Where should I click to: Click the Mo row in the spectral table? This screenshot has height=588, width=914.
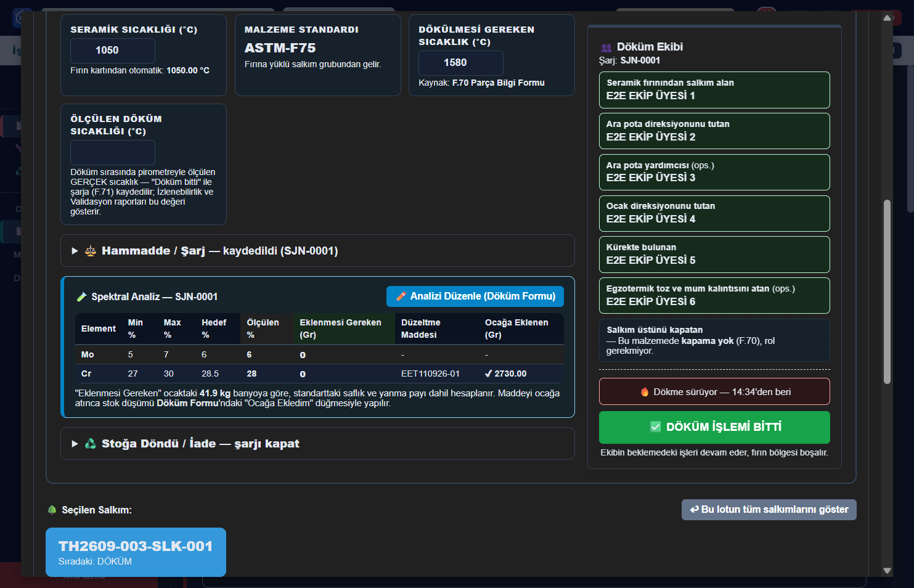click(x=319, y=355)
